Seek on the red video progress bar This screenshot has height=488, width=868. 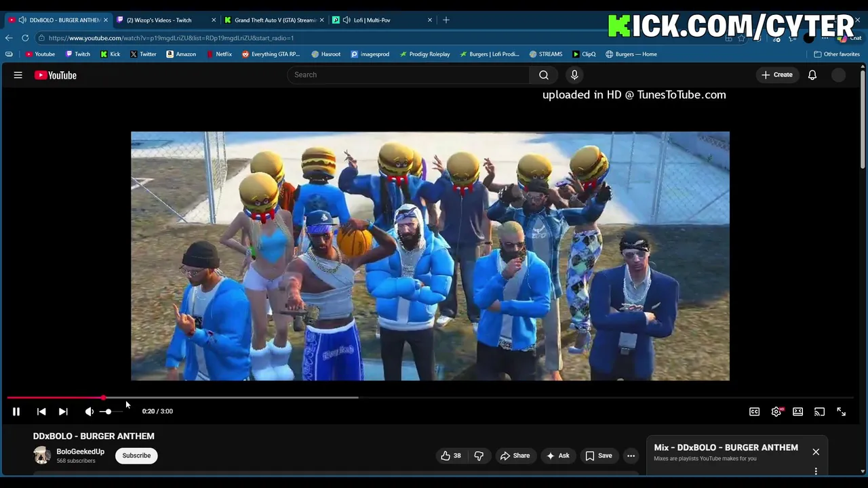coord(430,398)
